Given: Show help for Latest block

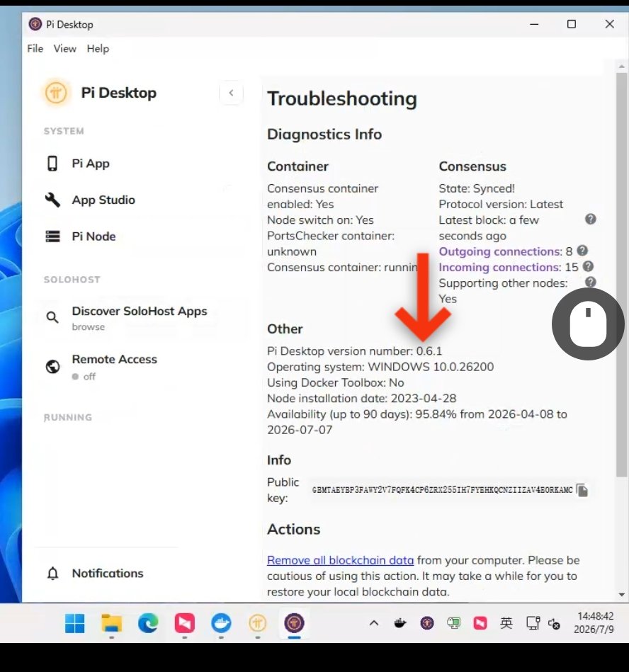Looking at the screenshot, I should pyautogui.click(x=591, y=219).
